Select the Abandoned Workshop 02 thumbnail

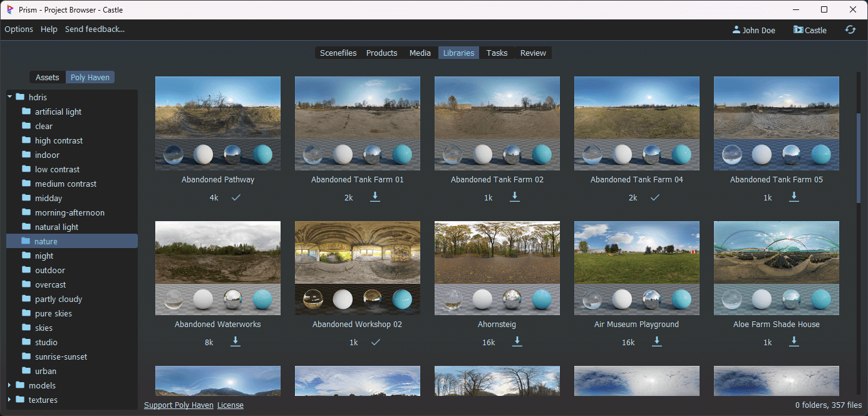click(x=358, y=268)
